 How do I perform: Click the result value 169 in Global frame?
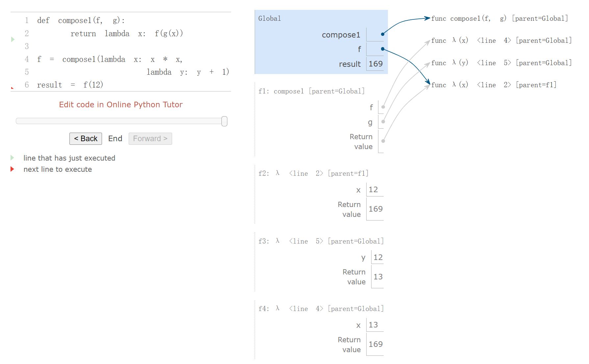375,64
